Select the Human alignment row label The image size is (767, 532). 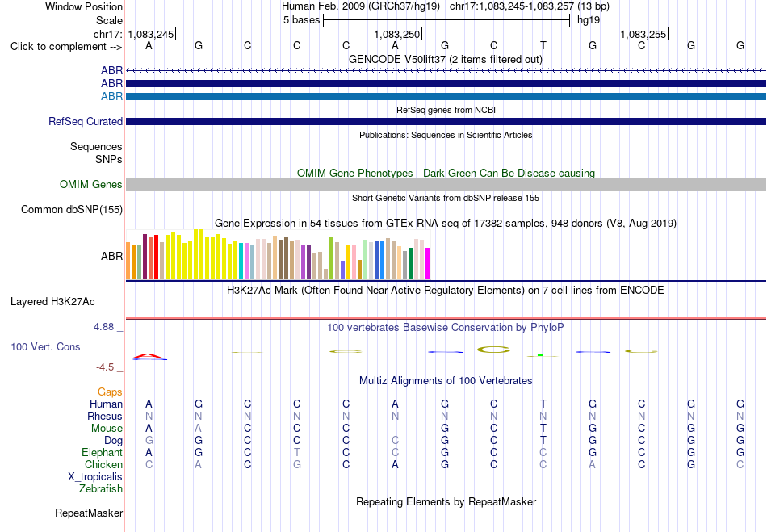click(x=106, y=404)
